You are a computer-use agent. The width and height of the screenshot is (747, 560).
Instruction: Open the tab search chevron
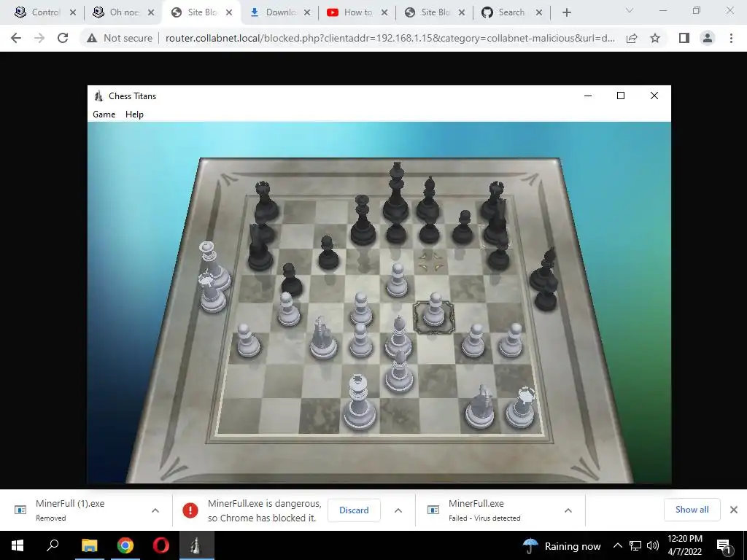[x=630, y=10]
